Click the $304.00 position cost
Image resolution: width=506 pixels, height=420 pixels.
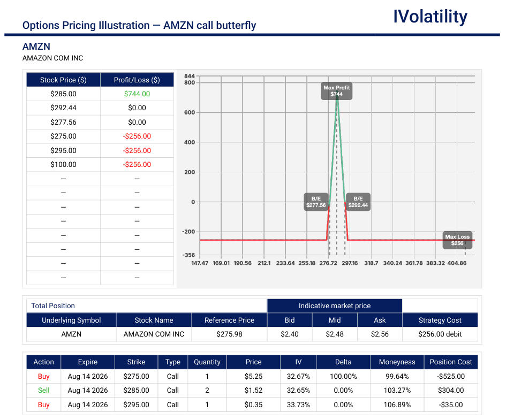pyautogui.click(x=451, y=391)
